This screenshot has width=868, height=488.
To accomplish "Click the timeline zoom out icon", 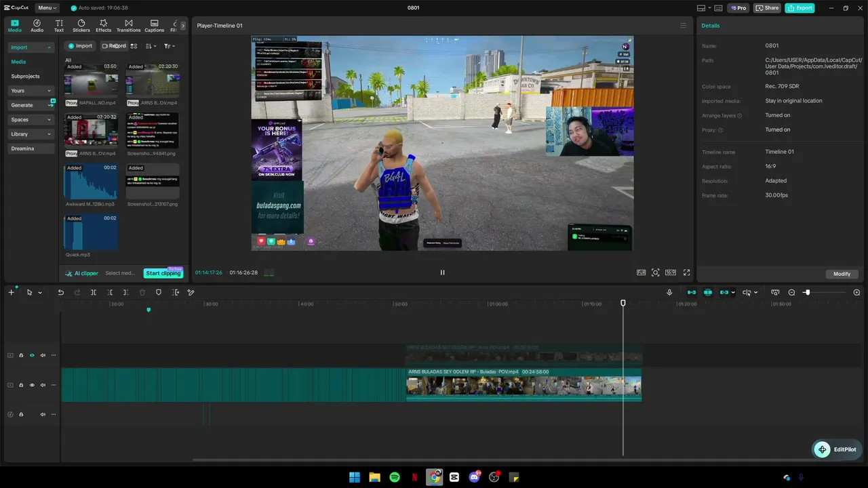I will 791,292.
